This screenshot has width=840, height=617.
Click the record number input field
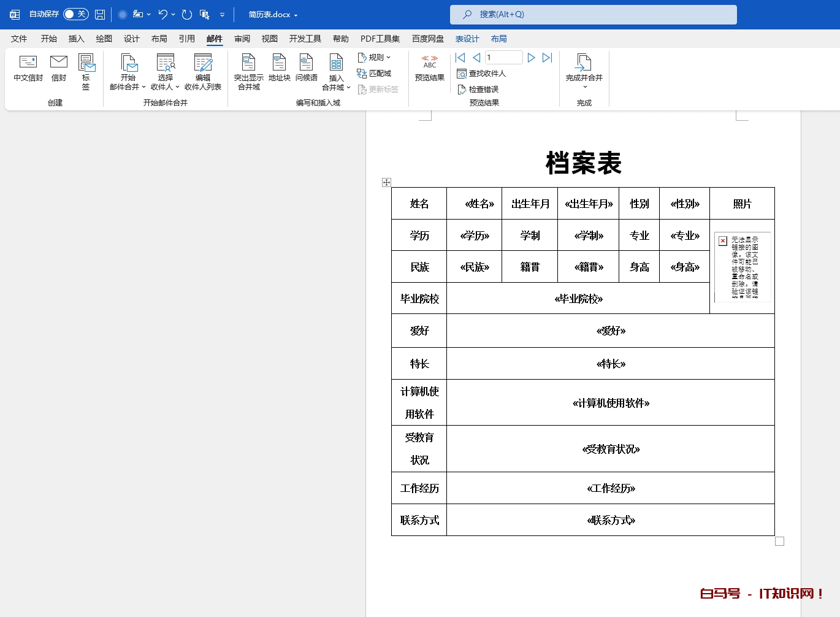[x=503, y=58]
